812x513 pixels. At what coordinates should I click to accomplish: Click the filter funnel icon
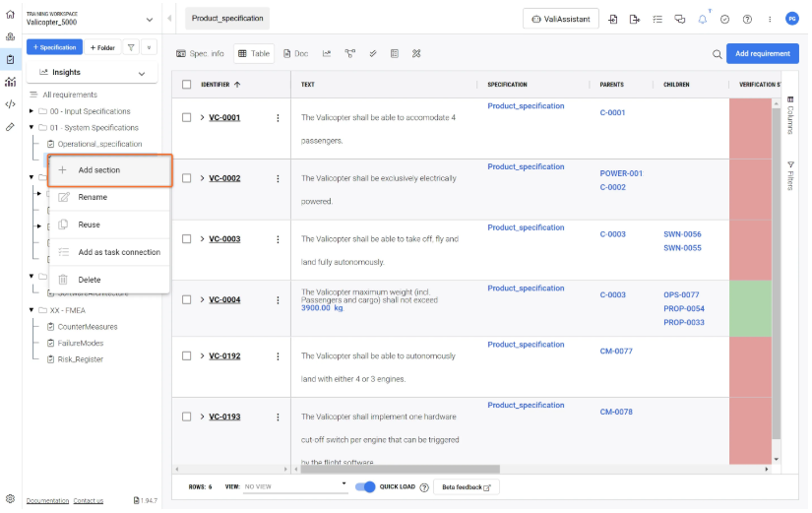click(131, 47)
